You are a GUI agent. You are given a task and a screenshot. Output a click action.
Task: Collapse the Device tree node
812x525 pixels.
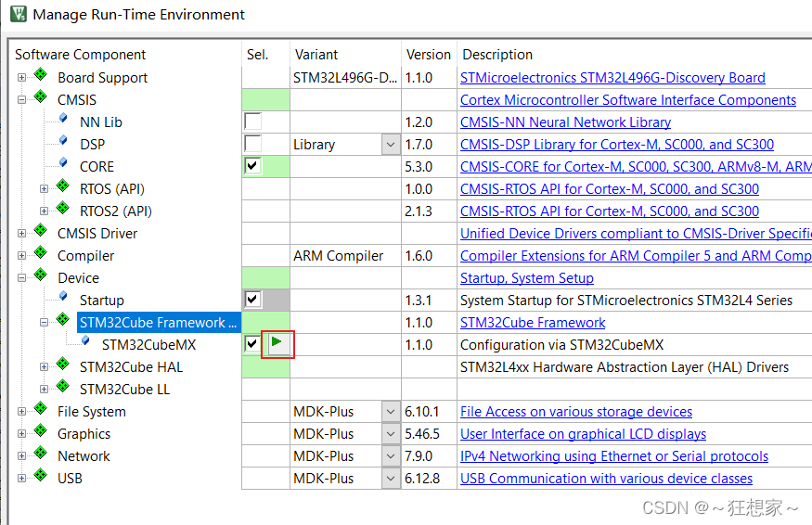tap(21, 278)
